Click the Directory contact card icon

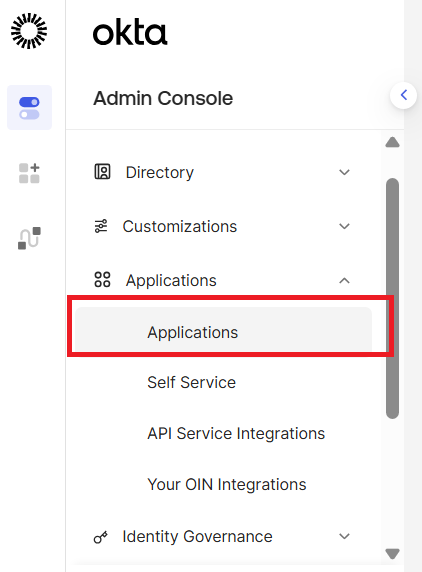pyautogui.click(x=102, y=172)
